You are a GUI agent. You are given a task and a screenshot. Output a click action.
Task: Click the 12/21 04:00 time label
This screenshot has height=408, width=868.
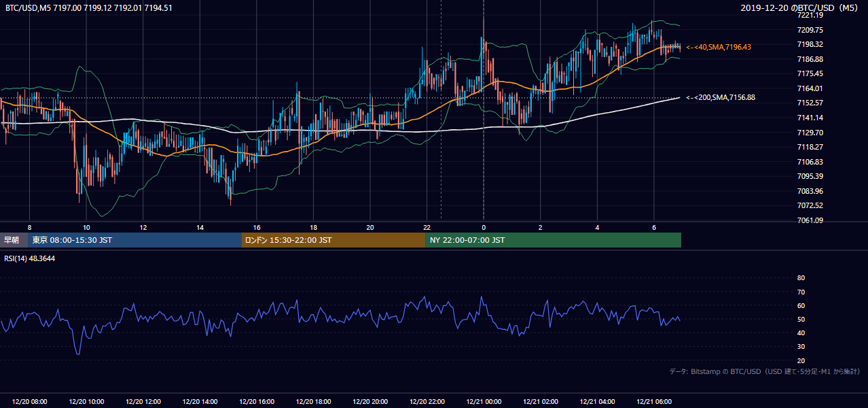pos(597,402)
